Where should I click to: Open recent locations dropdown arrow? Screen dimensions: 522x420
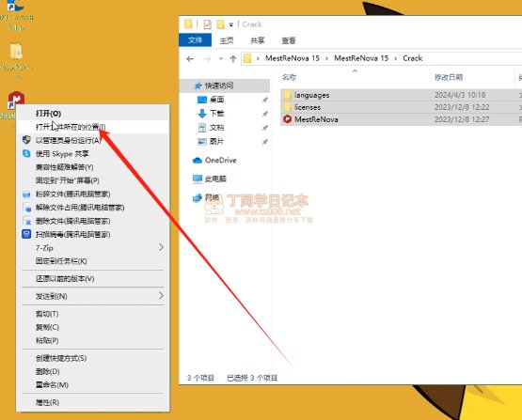click(221, 59)
